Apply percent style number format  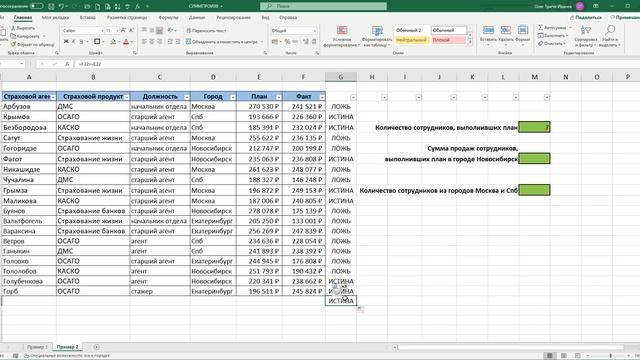(287, 42)
